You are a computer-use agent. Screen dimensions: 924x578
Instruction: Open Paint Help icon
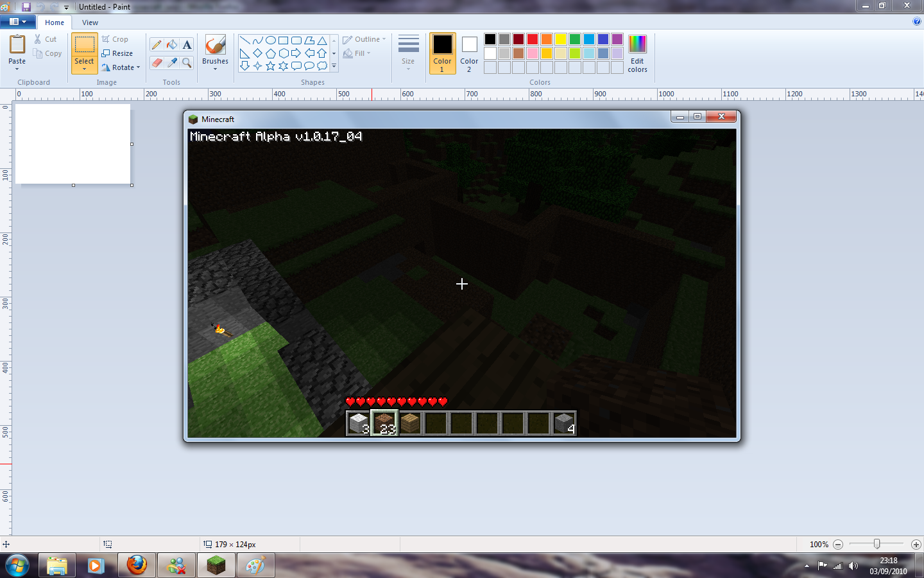point(916,21)
